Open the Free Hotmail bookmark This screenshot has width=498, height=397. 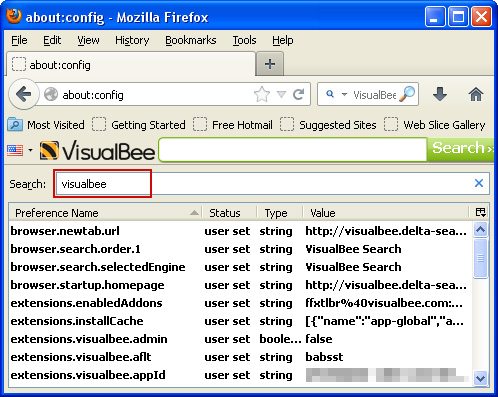click(x=233, y=125)
